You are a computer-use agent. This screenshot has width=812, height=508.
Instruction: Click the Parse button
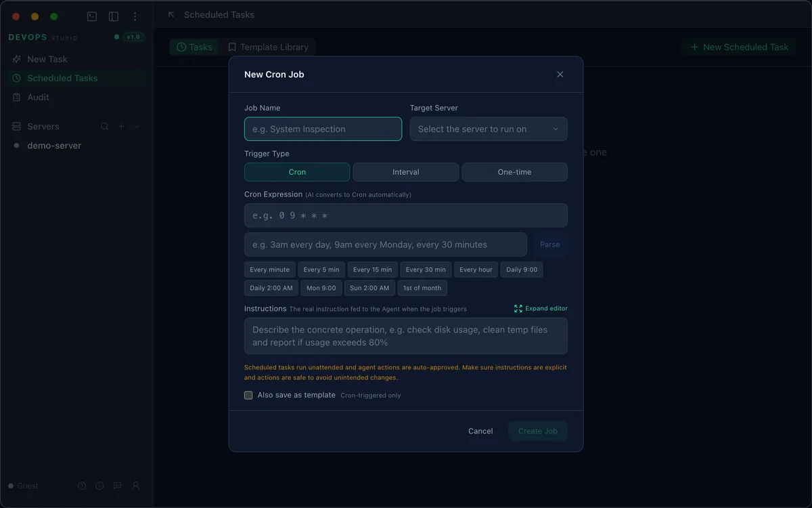click(x=550, y=245)
